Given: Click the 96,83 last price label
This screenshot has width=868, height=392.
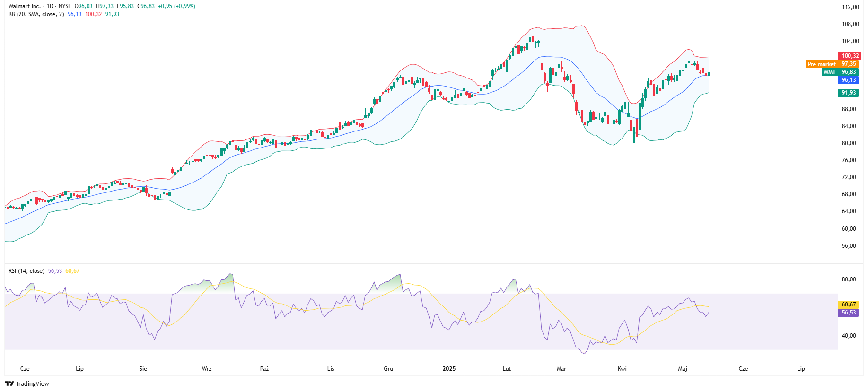Looking at the screenshot, I should (849, 72).
